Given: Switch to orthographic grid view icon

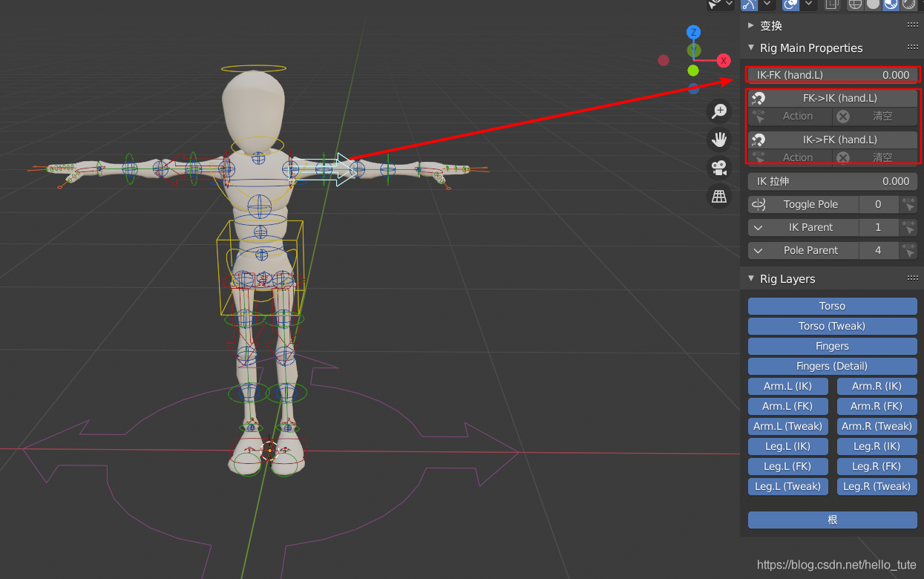Looking at the screenshot, I should tap(719, 196).
